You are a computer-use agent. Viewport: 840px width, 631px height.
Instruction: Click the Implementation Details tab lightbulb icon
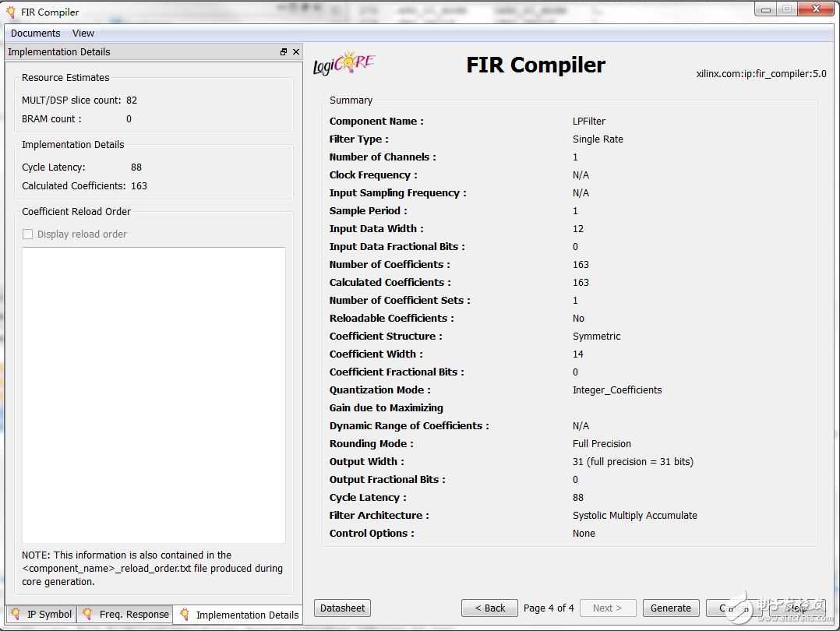point(184,614)
